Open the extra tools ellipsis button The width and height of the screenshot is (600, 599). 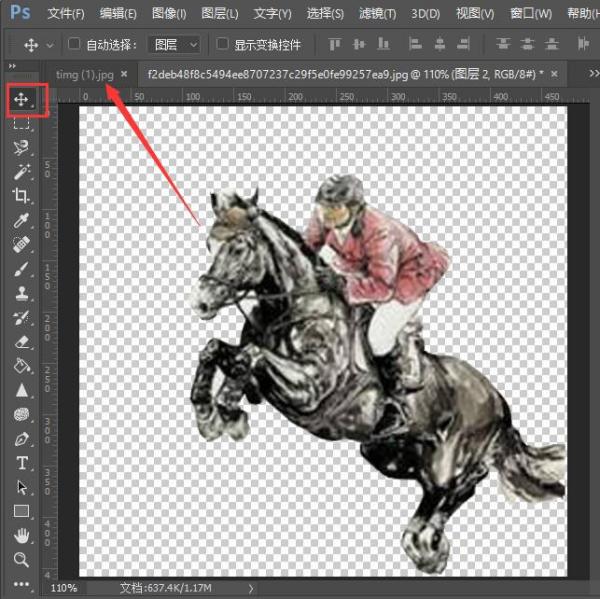coord(21,584)
